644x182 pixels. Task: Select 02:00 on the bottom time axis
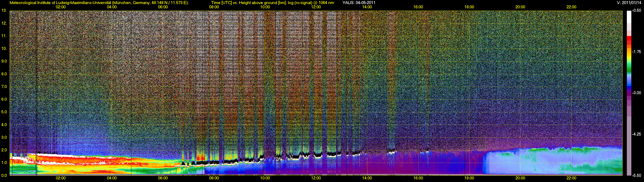[61, 178]
